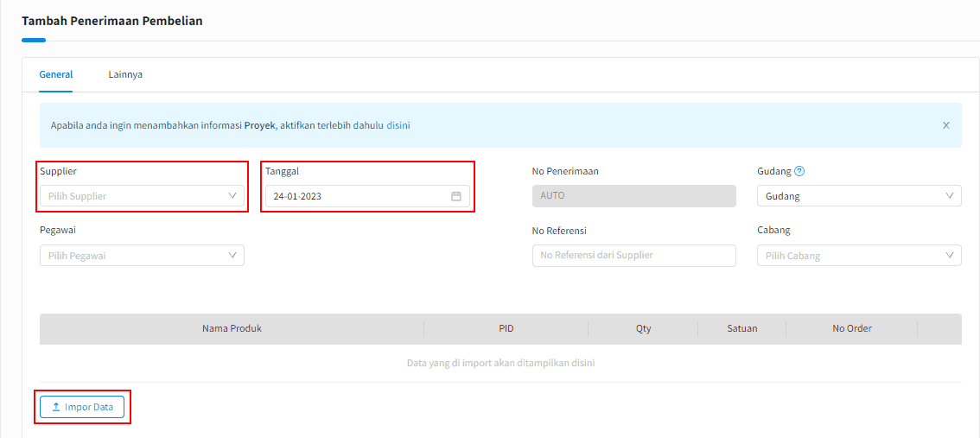The image size is (980, 438).
Task: Focus the No Referensi dari Supplier field
Action: click(633, 256)
